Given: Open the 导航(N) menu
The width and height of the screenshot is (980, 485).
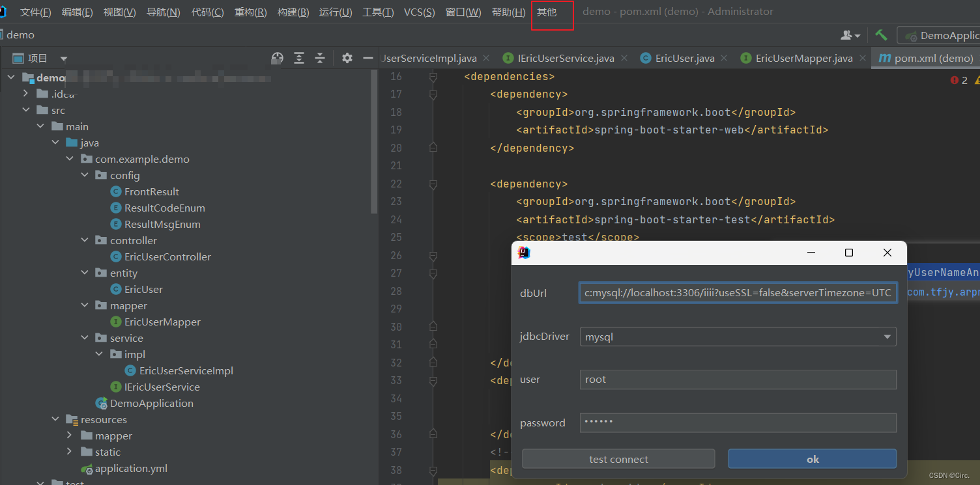Looking at the screenshot, I should 163,12.
